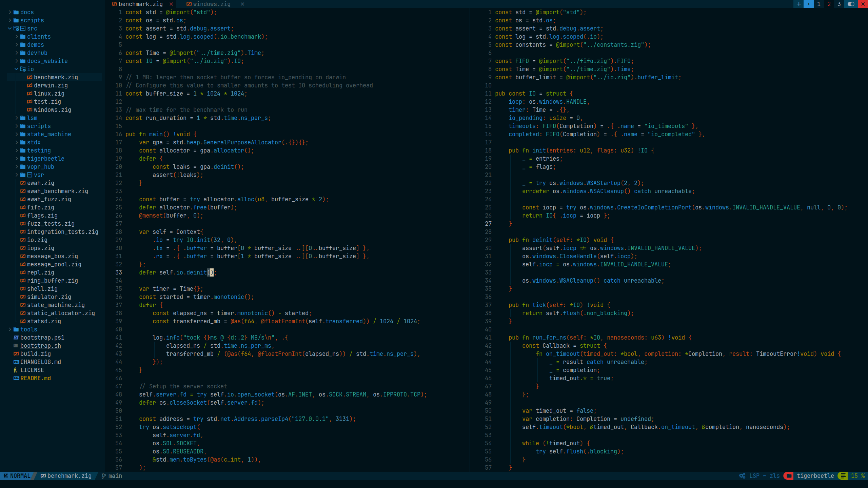Expand the vsr folder chevron

[x=17, y=175]
